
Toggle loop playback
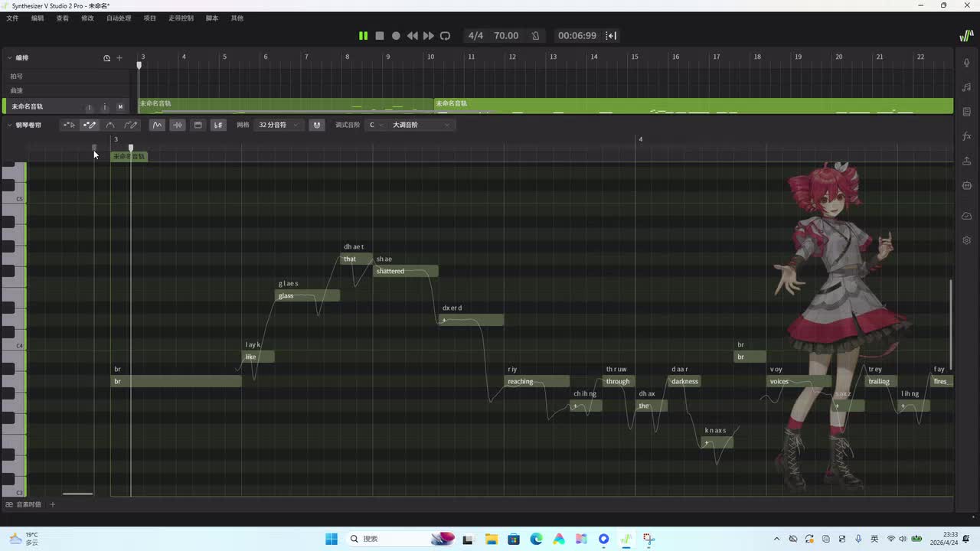(446, 36)
